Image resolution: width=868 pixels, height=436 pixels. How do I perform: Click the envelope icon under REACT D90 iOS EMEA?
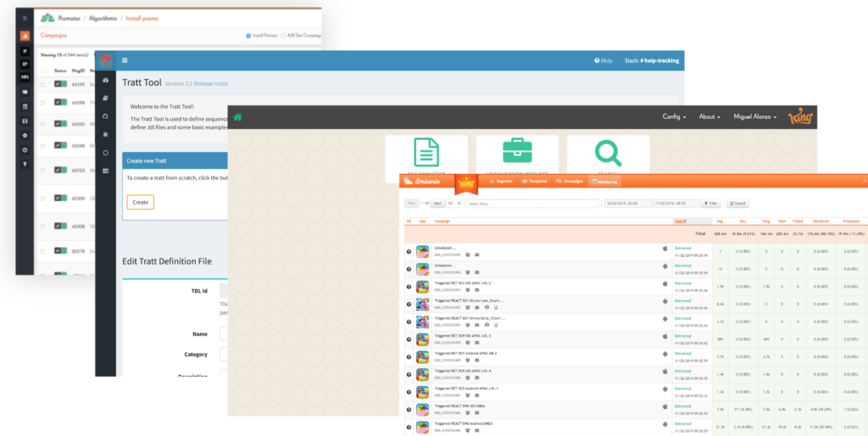coord(476,413)
